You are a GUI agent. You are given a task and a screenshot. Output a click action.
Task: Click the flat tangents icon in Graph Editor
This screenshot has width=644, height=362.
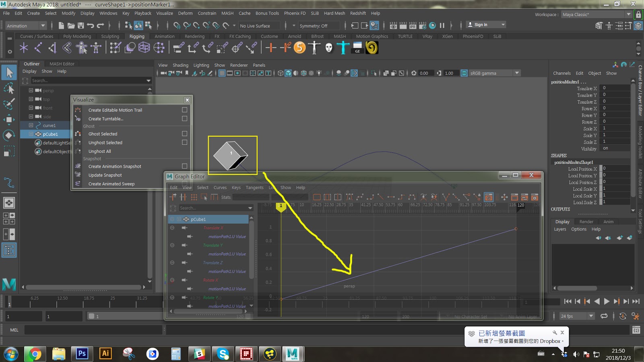[x=391, y=197]
